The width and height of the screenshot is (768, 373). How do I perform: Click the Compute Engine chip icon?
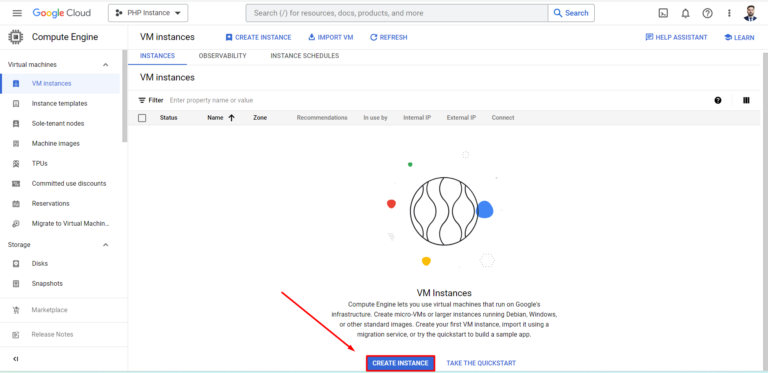[16, 37]
